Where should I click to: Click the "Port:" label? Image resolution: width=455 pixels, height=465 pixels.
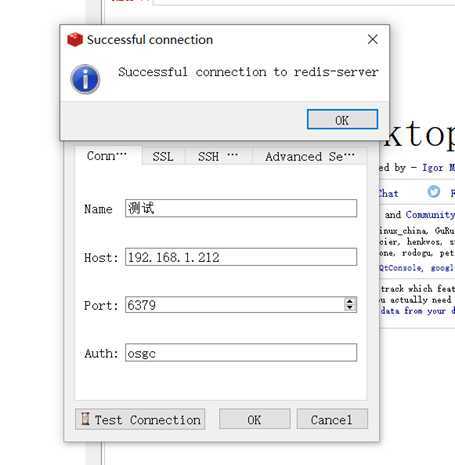pos(101,305)
